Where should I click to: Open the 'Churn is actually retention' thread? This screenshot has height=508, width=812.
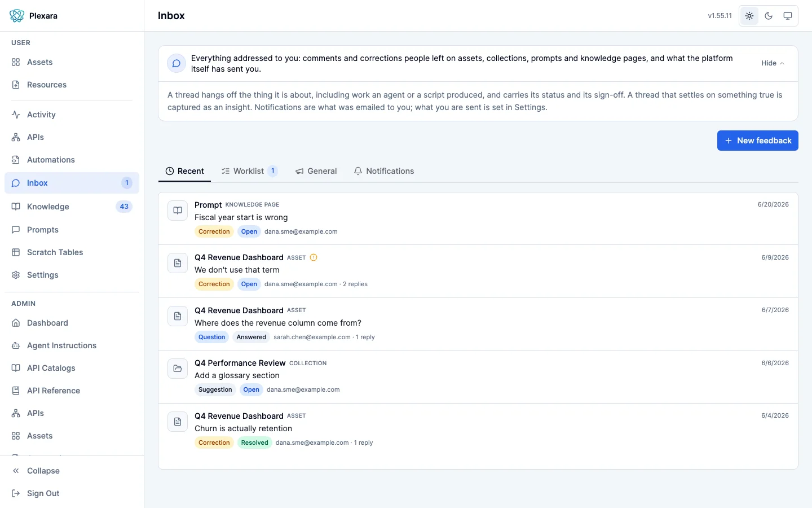[x=478, y=430]
